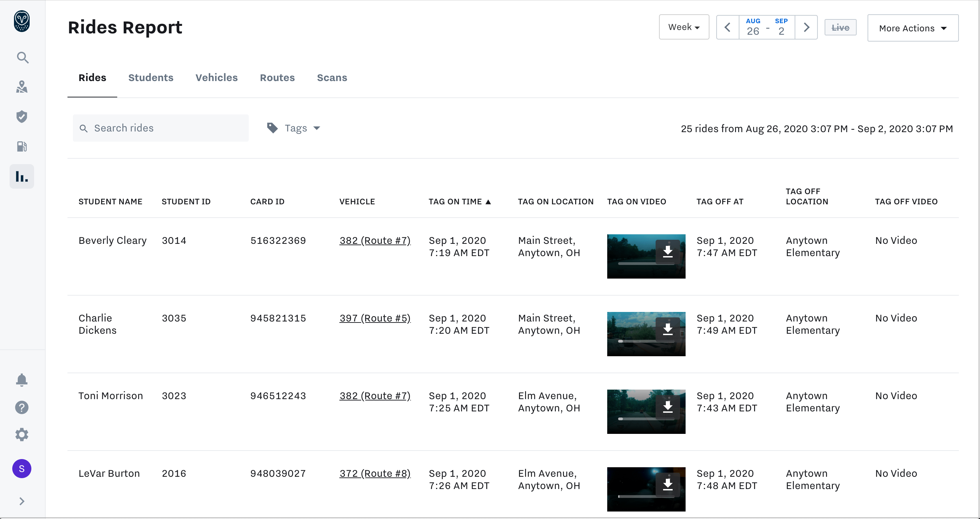The height and width of the screenshot is (519, 980).
Task: Open the safety shield icon in the sidebar
Action: click(x=22, y=117)
